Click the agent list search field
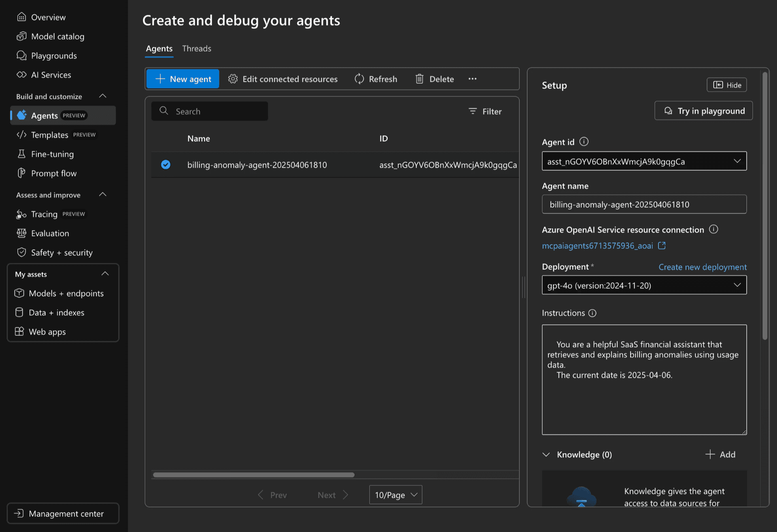 (210, 111)
